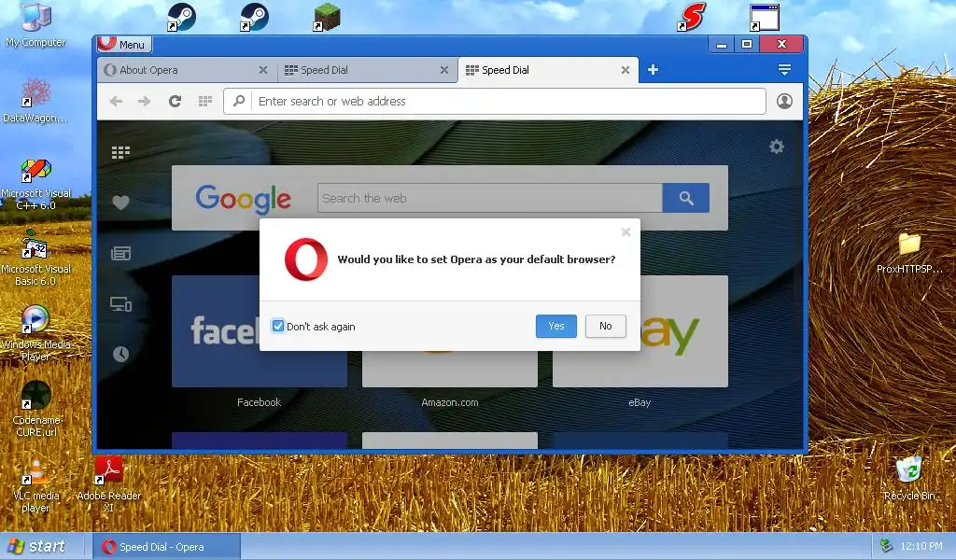Select Microsoft Visual Basic 6.0 icon
This screenshot has width=956, height=560.
35,259
